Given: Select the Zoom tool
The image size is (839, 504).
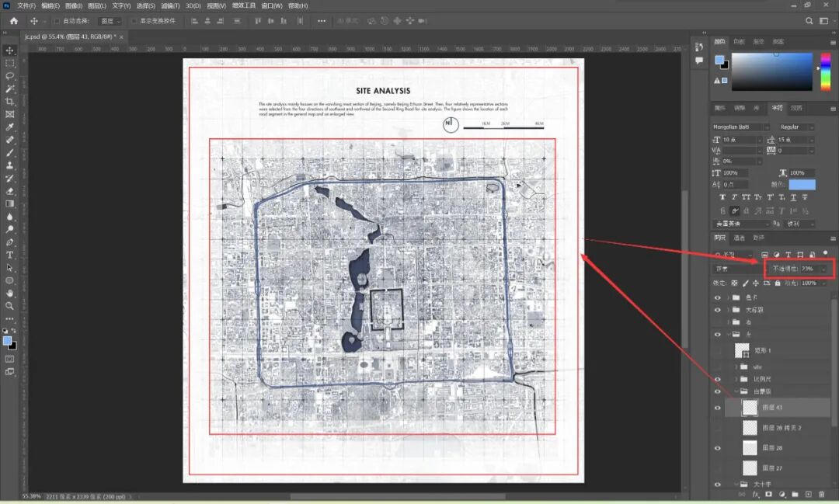Looking at the screenshot, I should click(9, 306).
